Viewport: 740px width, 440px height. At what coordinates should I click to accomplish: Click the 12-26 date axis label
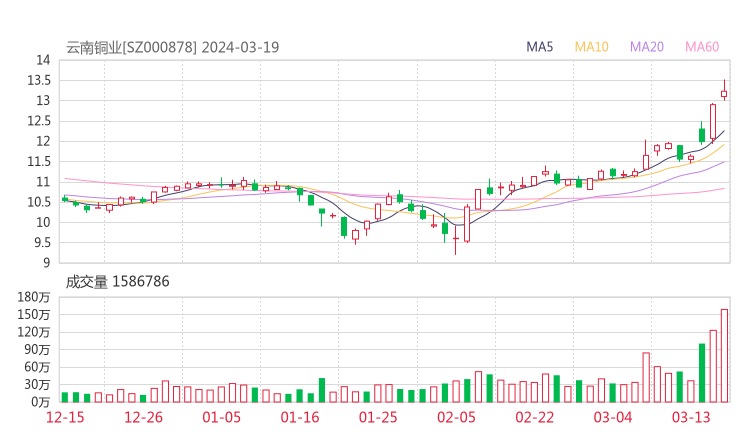pos(143,417)
